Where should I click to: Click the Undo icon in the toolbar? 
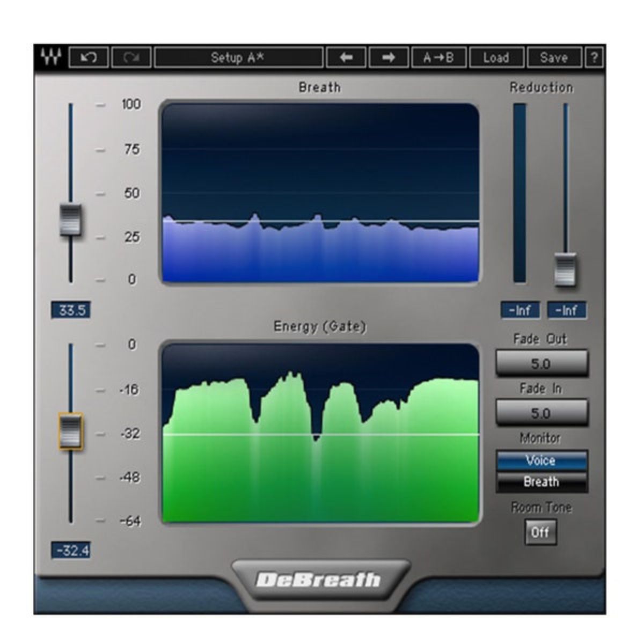[88, 57]
